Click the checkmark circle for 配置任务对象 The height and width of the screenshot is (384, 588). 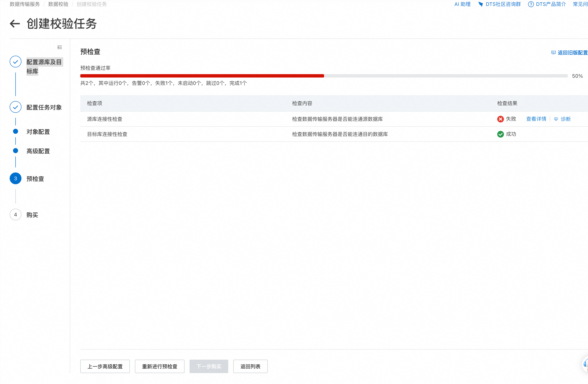click(x=16, y=107)
